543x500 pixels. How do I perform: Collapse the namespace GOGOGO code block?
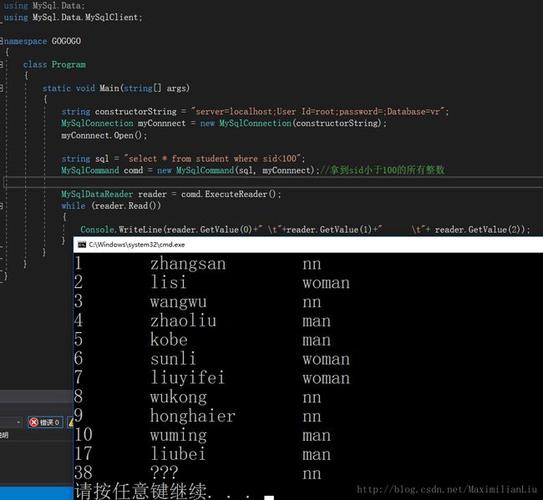tap(1, 41)
